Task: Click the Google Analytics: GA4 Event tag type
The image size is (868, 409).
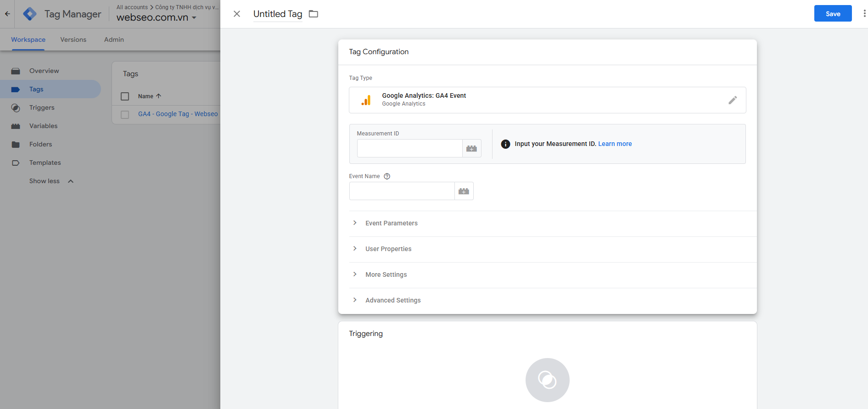Action: tap(547, 100)
